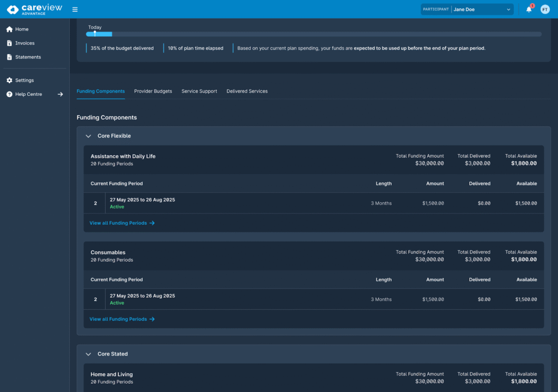
Task: Click the Careview Advantage logo
Action: pyautogui.click(x=34, y=9)
